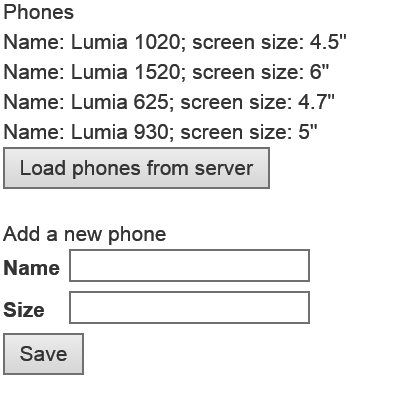The height and width of the screenshot is (393, 408).
Task: Click the screen size 4.5" text
Action: 269,42
